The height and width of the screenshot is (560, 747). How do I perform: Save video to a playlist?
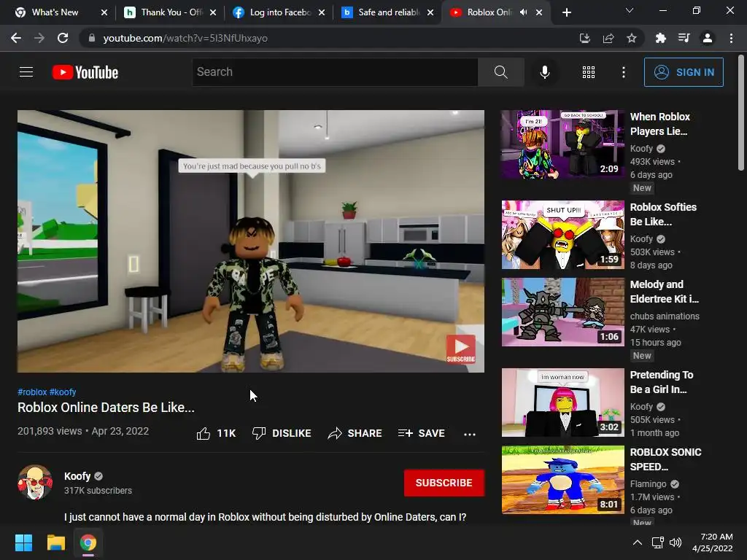click(422, 433)
